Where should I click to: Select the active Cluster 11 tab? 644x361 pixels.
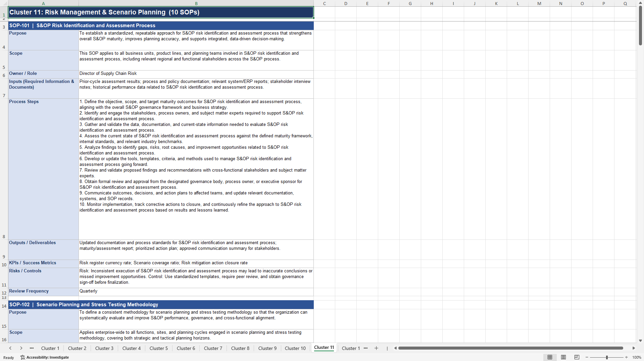(x=324, y=348)
